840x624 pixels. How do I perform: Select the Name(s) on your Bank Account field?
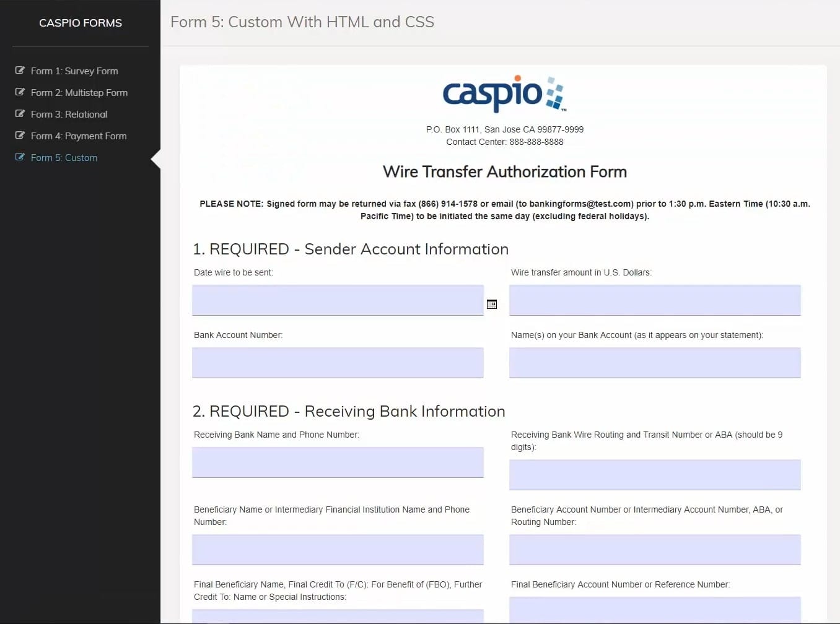[655, 363]
